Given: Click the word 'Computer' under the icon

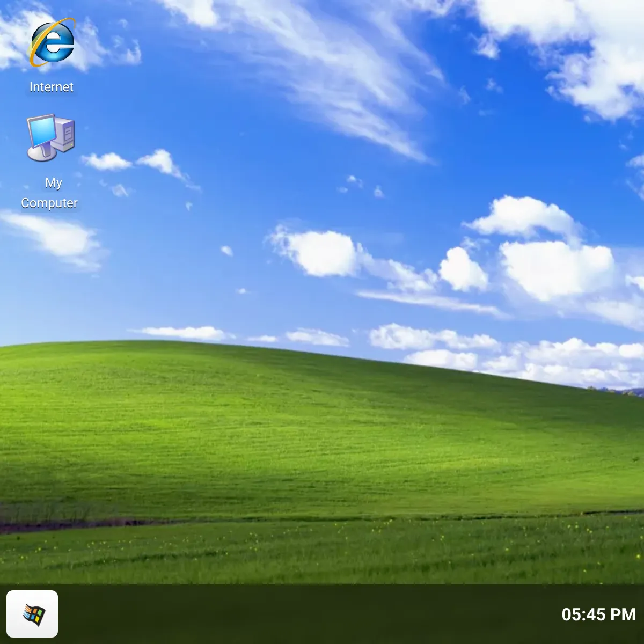Looking at the screenshot, I should click(49, 203).
